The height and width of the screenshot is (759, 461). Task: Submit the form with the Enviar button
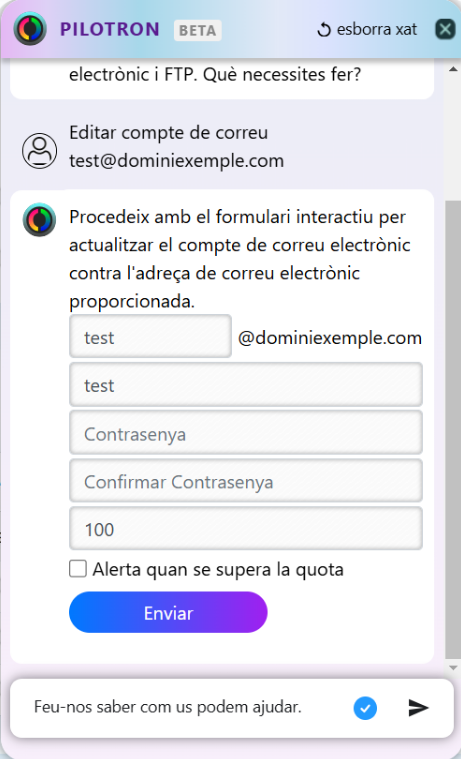pos(168,612)
